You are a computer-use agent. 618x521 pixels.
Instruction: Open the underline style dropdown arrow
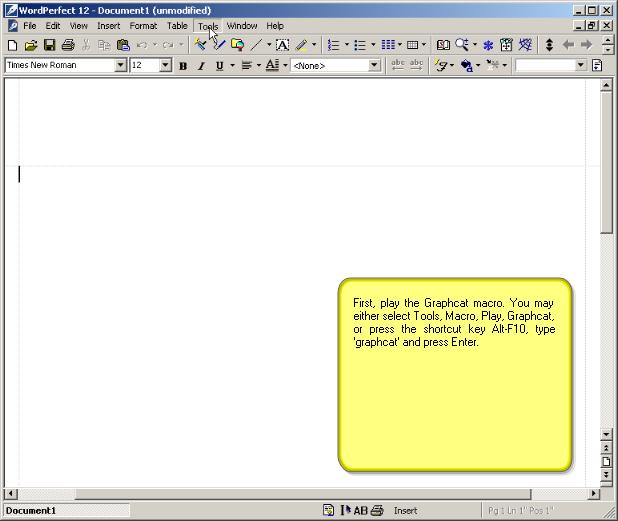(233, 65)
